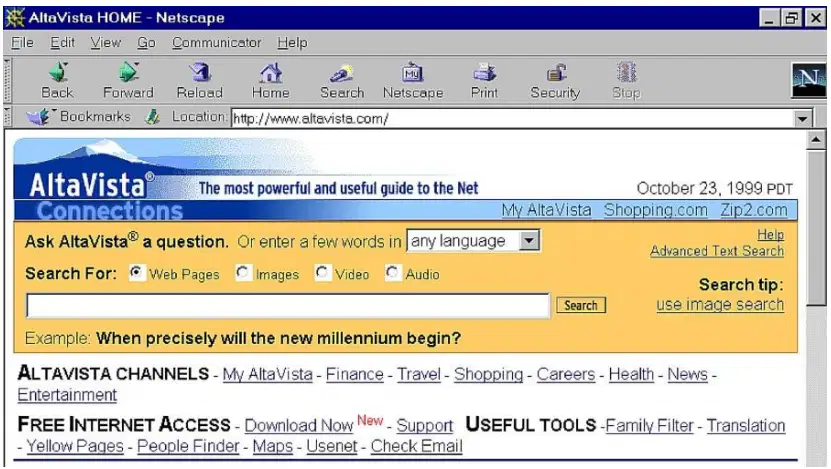Open the My AltaVista link in blue banner
The image size is (831, 469).
[546, 210]
